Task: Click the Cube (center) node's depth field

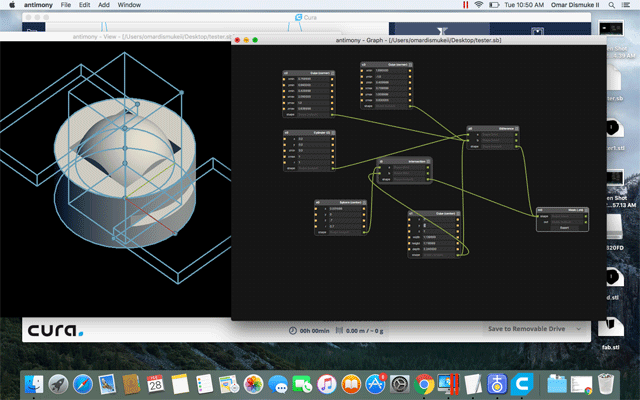Action: [438, 249]
